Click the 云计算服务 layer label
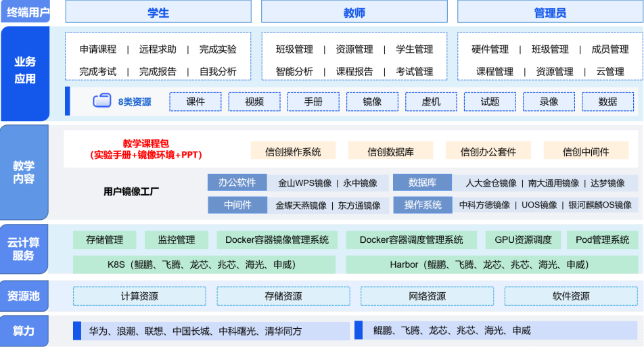 (x=24, y=249)
